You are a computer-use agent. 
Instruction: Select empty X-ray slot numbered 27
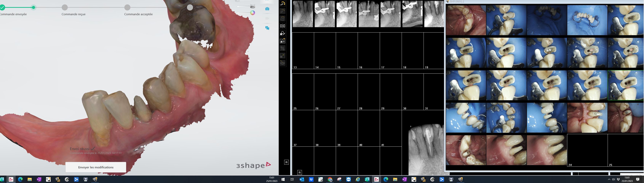point(347,92)
